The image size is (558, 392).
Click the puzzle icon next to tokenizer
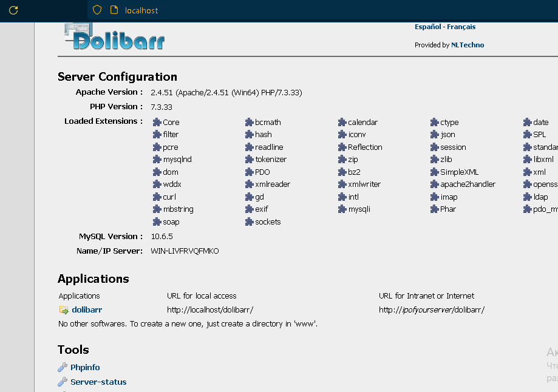coord(249,160)
